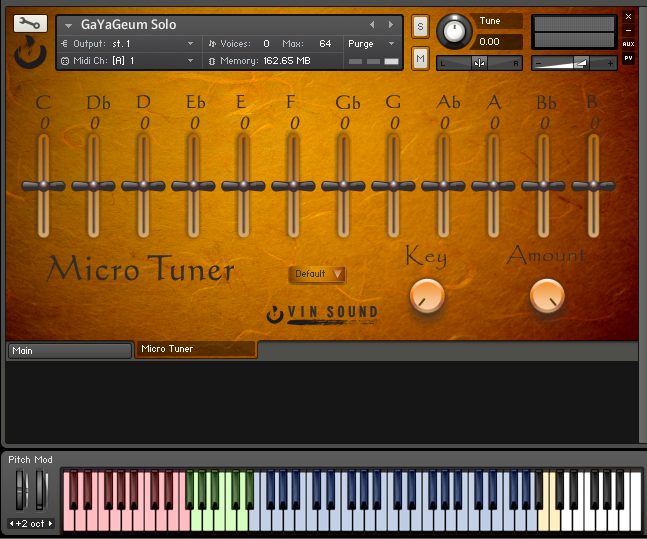Screen dimensions: 647x539
Task: Click the output level meter display
Action: pyautogui.click(x=574, y=32)
